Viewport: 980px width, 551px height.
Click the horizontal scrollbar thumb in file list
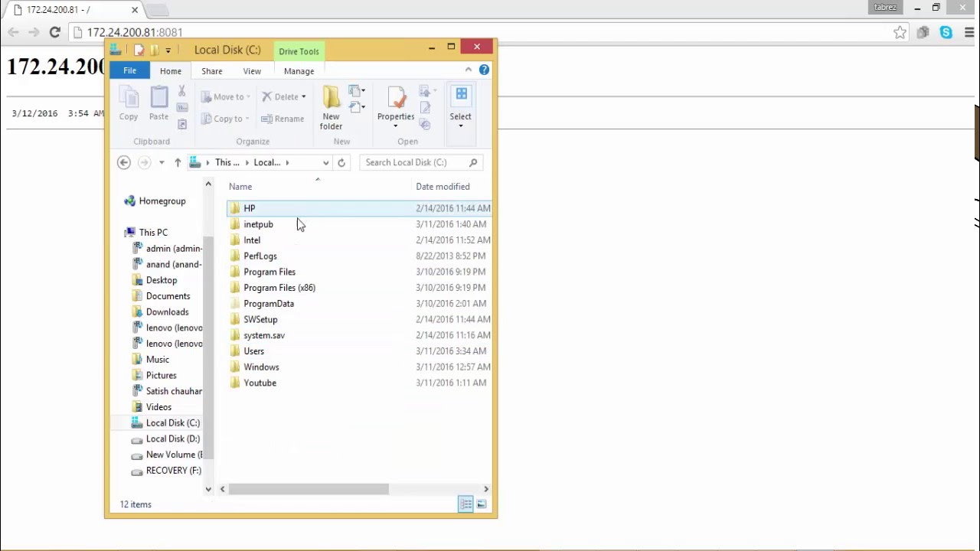coord(309,489)
